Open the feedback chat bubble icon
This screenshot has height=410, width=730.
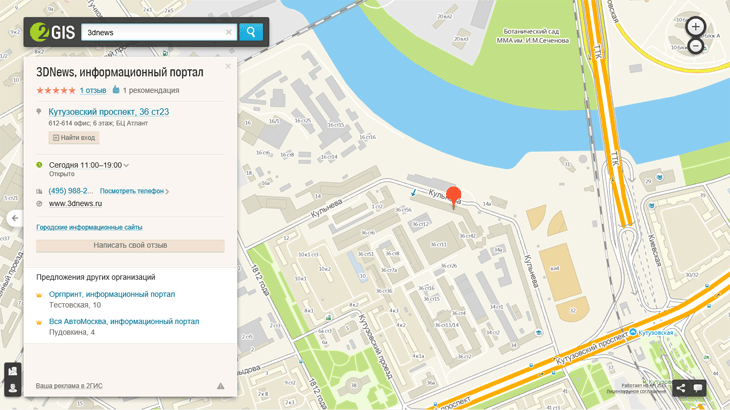698,388
